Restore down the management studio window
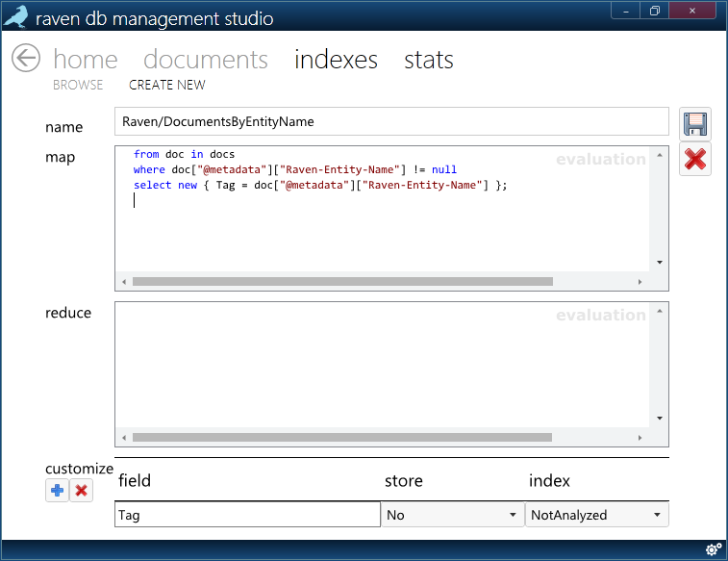 655,11
